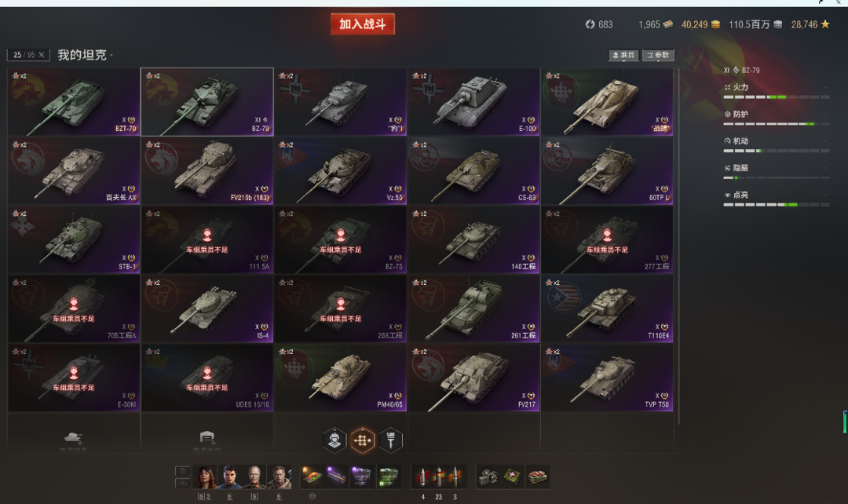848x504 pixels.
Task: Open the red medkit consumable slot
Action: (512, 477)
